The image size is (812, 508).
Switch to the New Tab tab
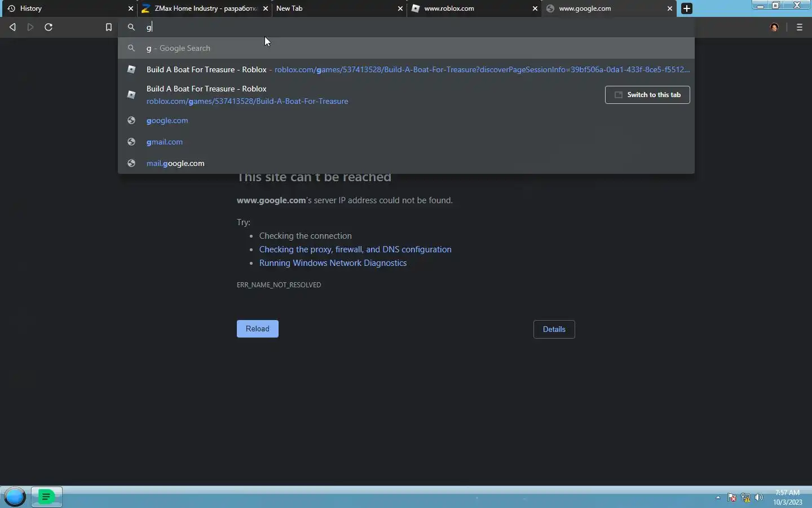click(338, 8)
